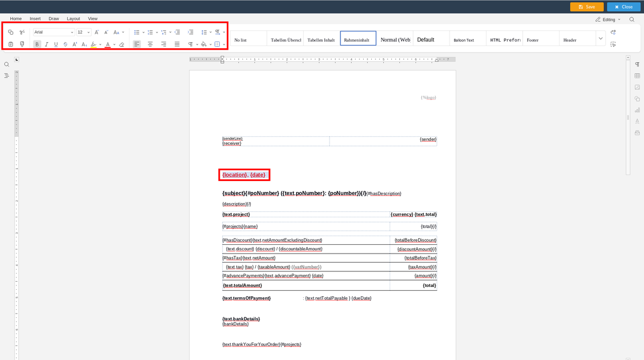The image size is (644, 360).
Task: Apply red font color
Action: [x=108, y=44]
